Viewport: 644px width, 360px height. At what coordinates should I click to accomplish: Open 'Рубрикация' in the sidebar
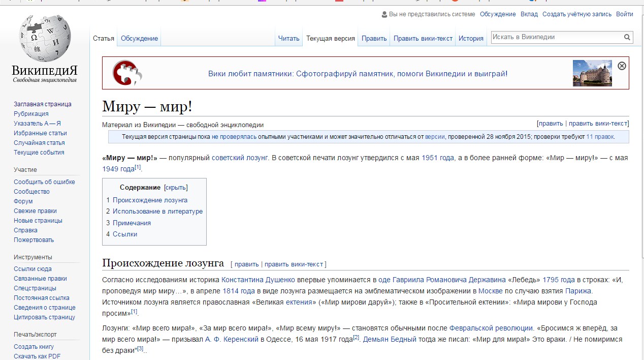pos(31,114)
